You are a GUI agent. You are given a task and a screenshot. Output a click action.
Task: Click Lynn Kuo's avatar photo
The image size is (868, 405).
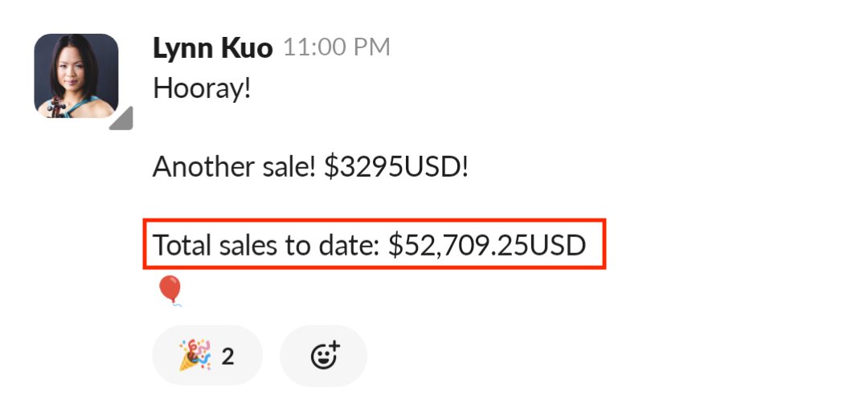pyautogui.click(x=76, y=76)
